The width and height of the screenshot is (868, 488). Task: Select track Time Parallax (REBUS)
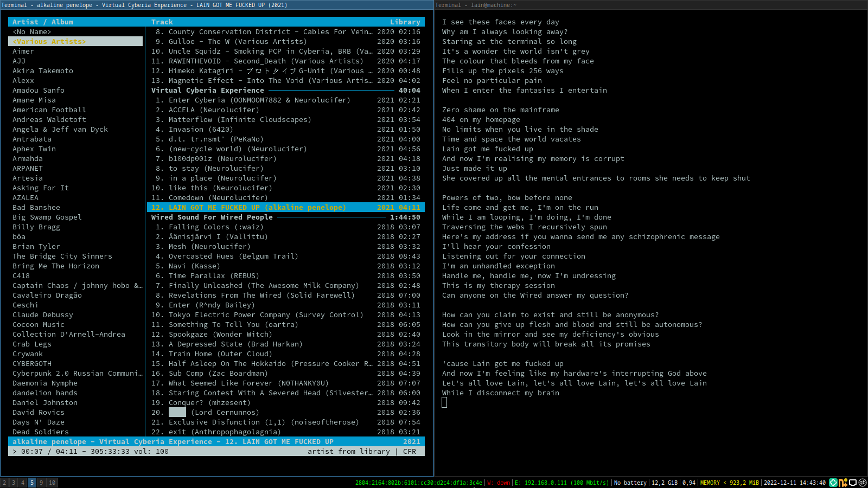pos(286,275)
